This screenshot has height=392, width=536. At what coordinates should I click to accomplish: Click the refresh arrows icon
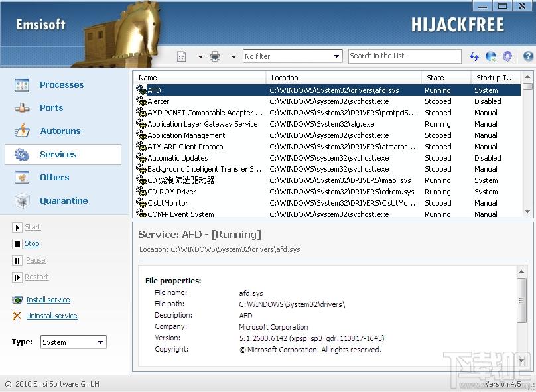(474, 56)
